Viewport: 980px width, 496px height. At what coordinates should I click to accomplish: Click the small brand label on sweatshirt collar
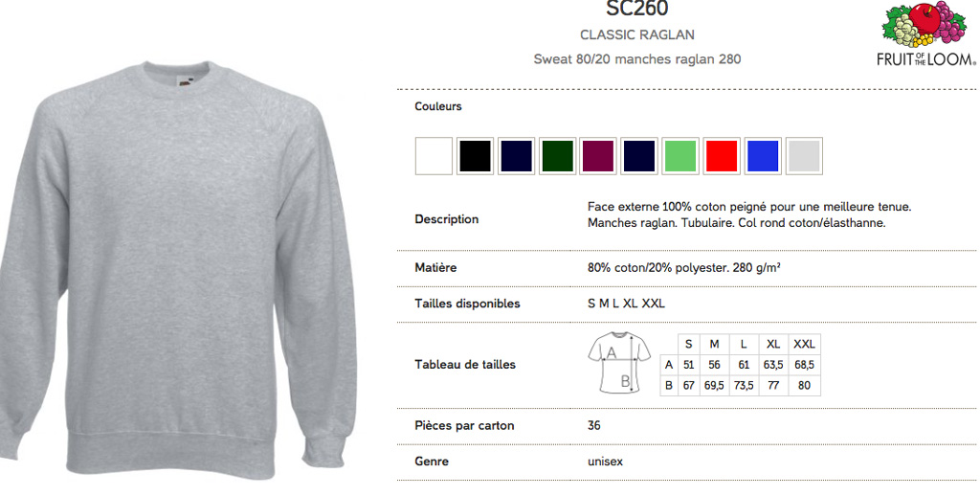184,80
